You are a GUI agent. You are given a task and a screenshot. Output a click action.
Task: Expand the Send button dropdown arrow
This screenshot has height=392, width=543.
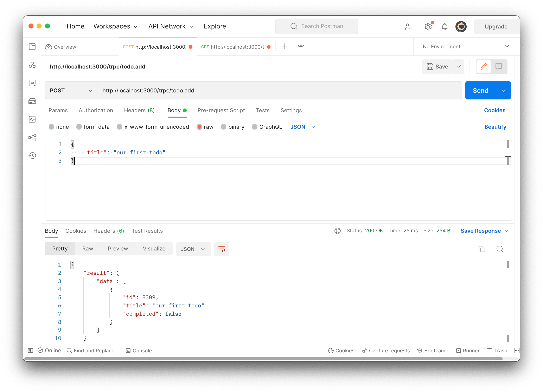coord(503,90)
